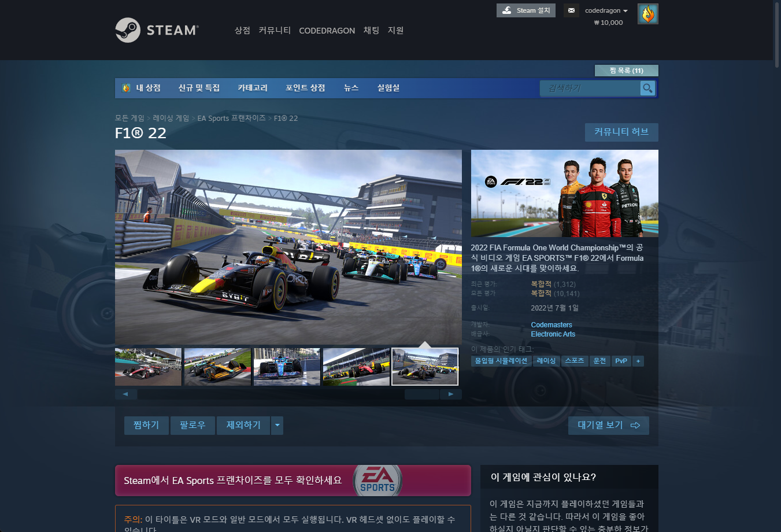Click the EA Sports logo badge
781x532 pixels.
click(x=377, y=481)
